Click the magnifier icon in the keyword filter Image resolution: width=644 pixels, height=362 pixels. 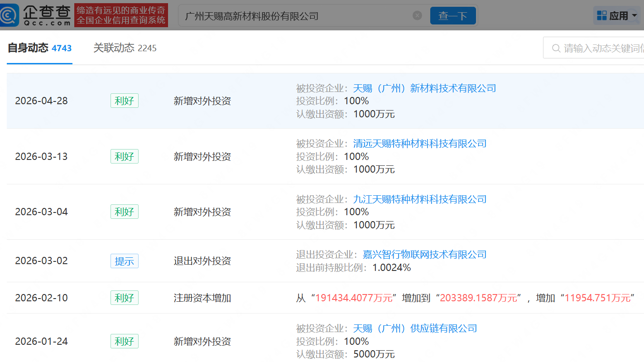(556, 48)
